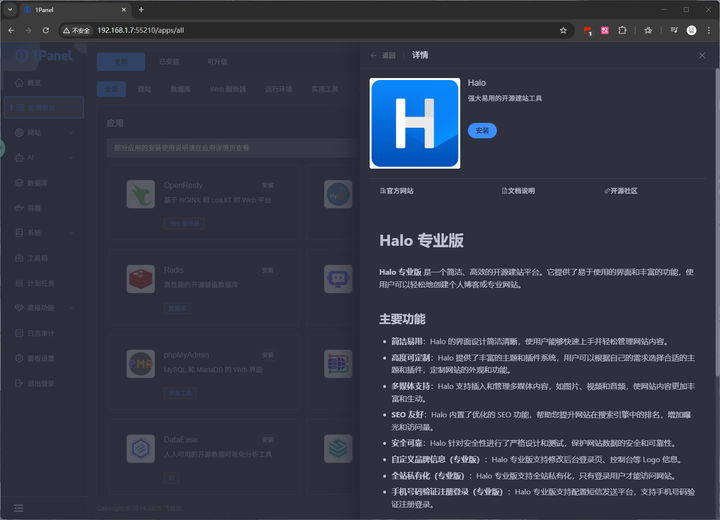Open the browser Extensions puzzle icon

click(x=622, y=30)
